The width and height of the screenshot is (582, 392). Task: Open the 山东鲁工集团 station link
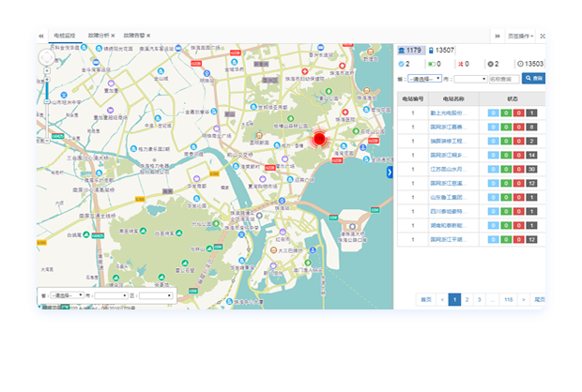[448, 197]
